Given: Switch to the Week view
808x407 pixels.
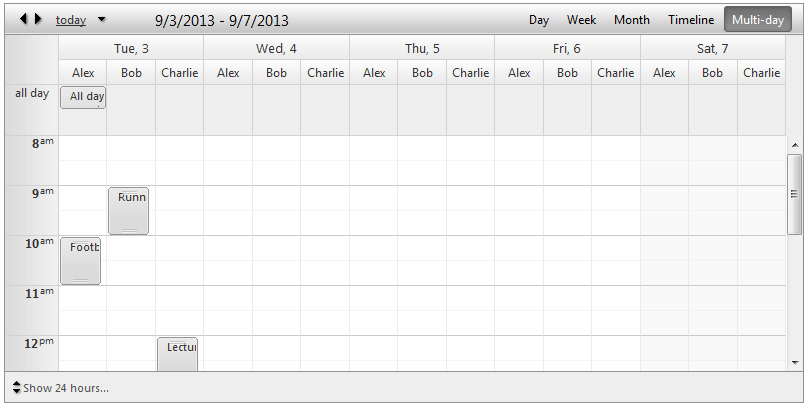Looking at the screenshot, I should click(x=581, y=20).
